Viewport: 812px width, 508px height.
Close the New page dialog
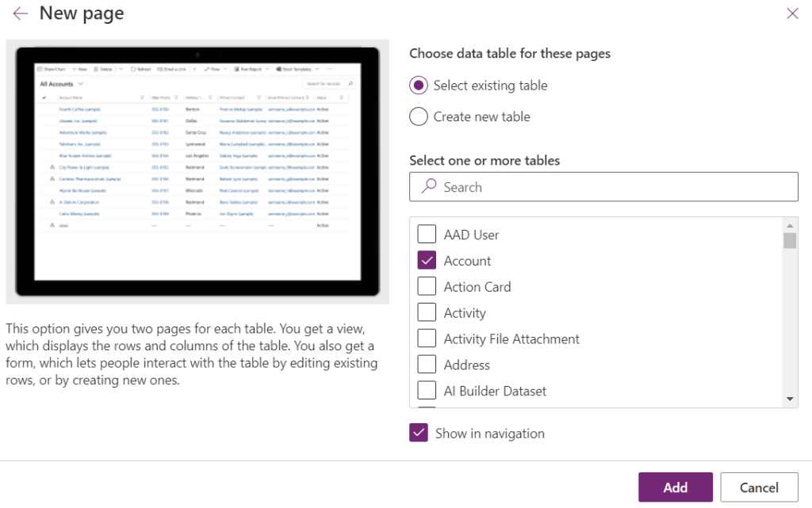click(791, 13)
